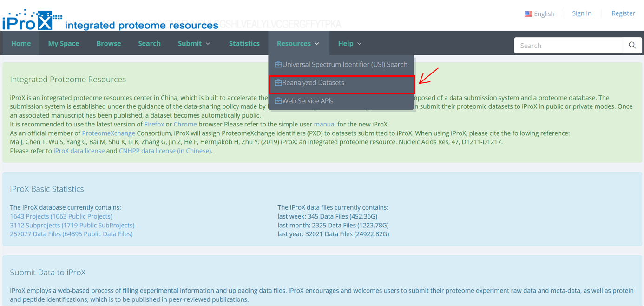Click the 'integrated proteome resources' tagline
This screenshot has width=644, height=306.
pos(142,26)
